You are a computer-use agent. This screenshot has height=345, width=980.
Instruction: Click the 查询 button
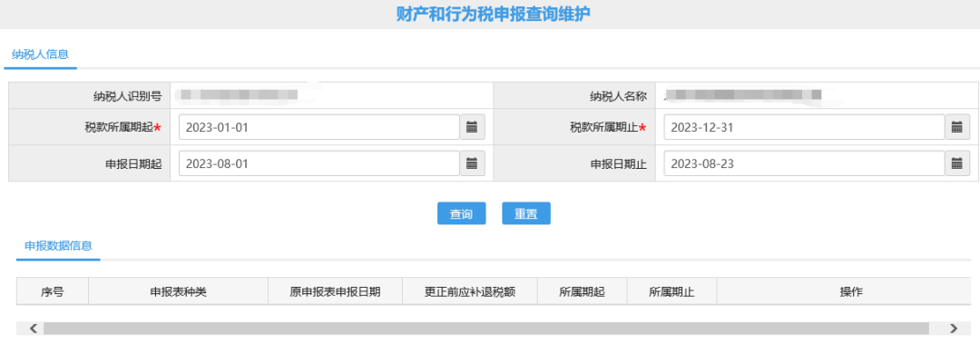[461, 213]
